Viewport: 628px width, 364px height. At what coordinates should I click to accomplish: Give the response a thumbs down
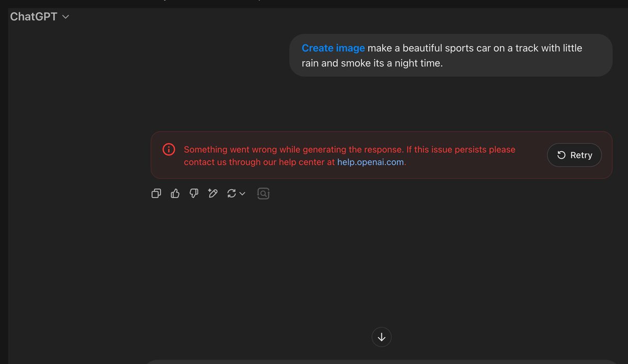tap(194, 193)
